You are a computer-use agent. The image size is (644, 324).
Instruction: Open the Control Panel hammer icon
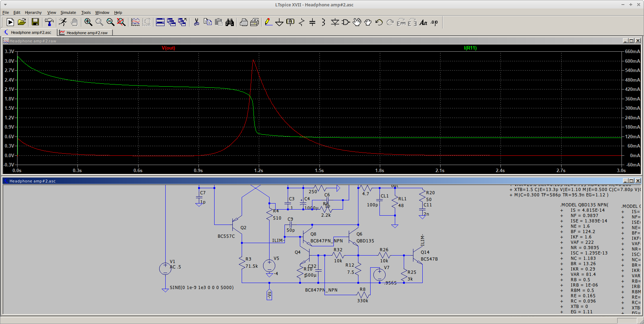(49, 22)
